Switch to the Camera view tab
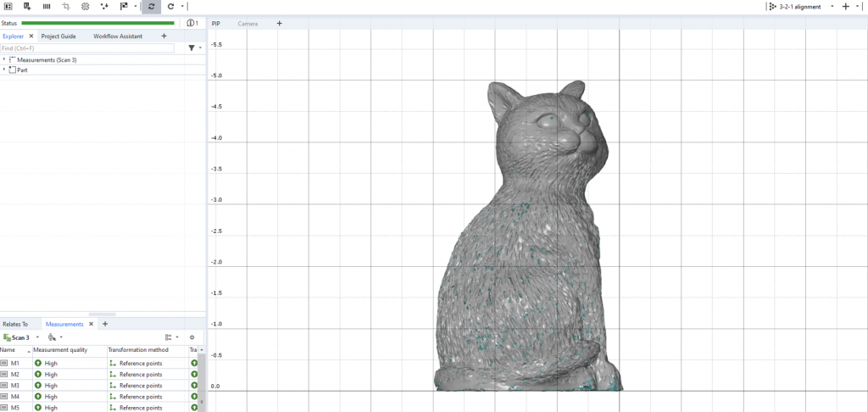 [x=248, y=23]
